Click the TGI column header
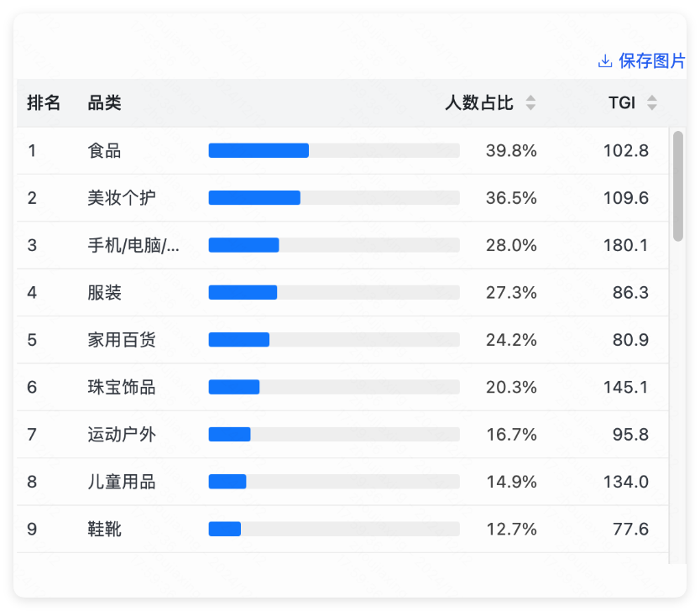This screenshot has height=611, width=700. pyautogui.click(x=622, y=103)
